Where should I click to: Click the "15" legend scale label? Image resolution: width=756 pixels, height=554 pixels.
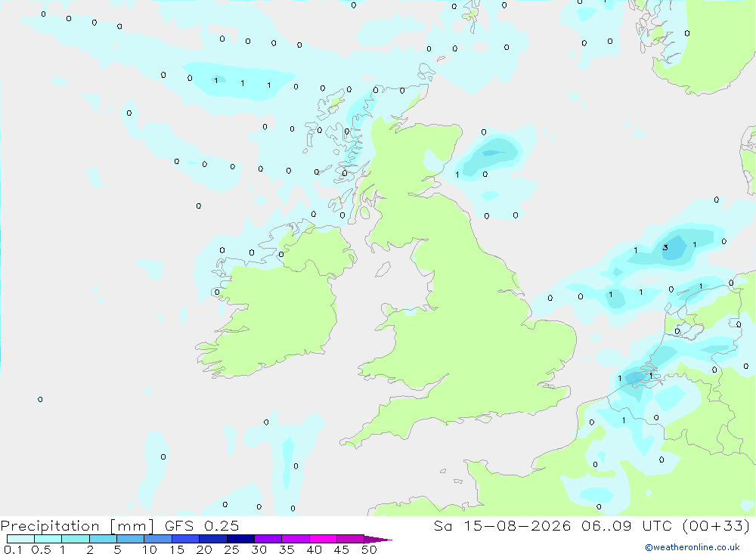pyautogui.click(x=177, y=549)
